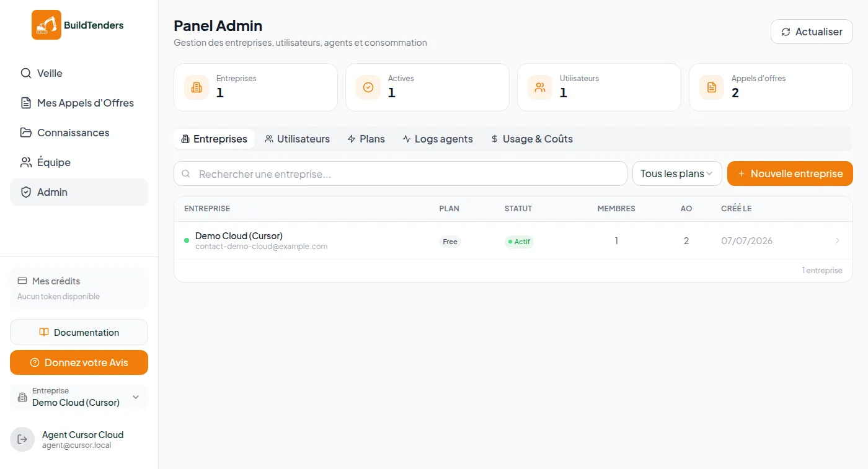
Task: Click the Veille magnifier icon in sidebar
Action: [25, 73]
